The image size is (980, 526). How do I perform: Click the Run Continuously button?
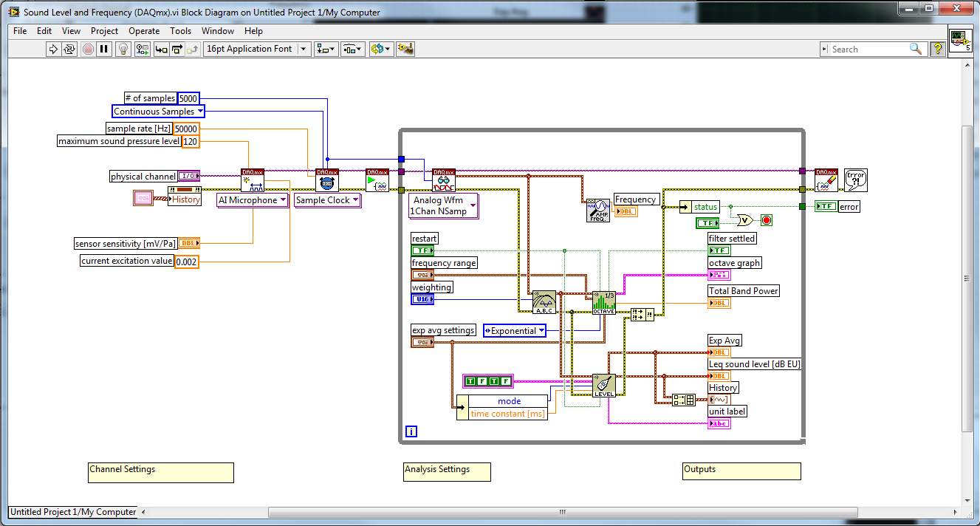[x=69, y=49]
